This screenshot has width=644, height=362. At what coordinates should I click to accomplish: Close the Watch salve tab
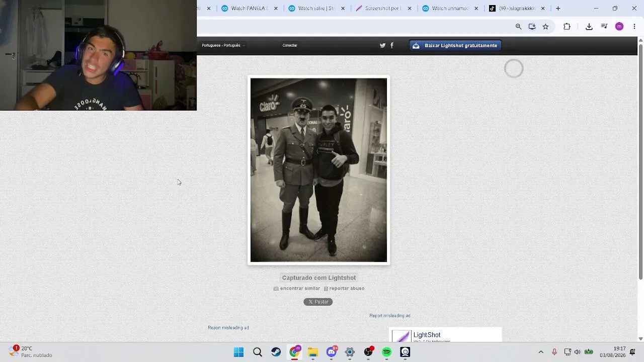click(x=343, y=9)
